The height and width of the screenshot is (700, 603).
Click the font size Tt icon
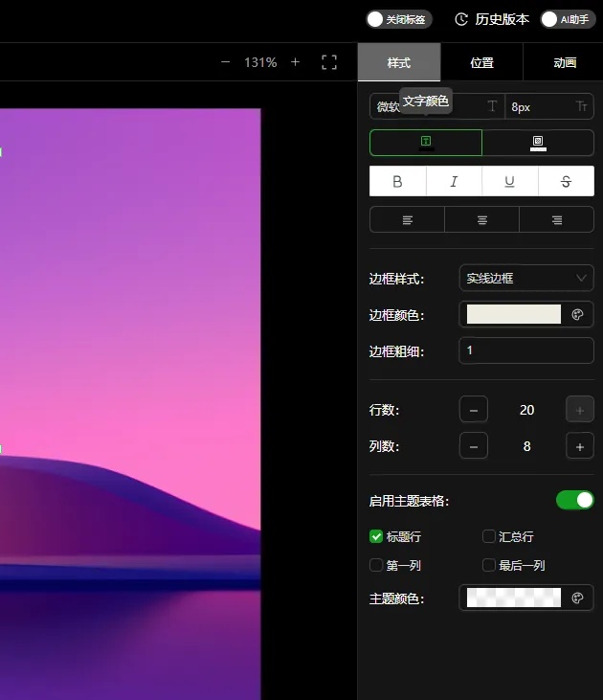(581, 106)
